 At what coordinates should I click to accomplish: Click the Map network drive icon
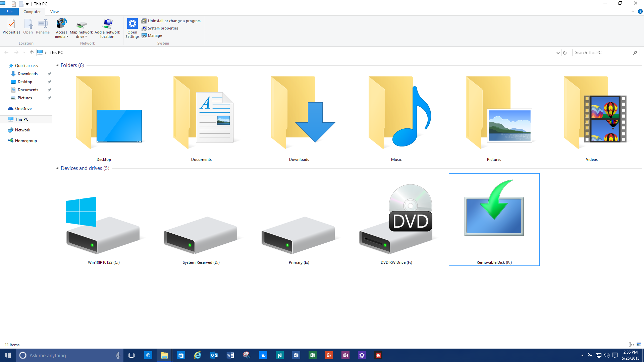(x=81, y=25)
